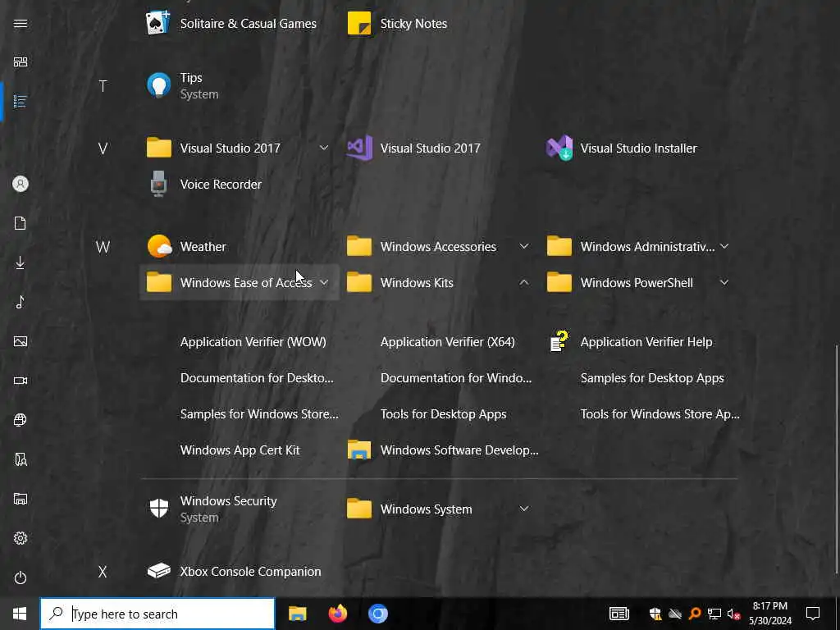The image size is (840, 630).
Task: Open Samples for Desktop Apps
Action: 639,377
